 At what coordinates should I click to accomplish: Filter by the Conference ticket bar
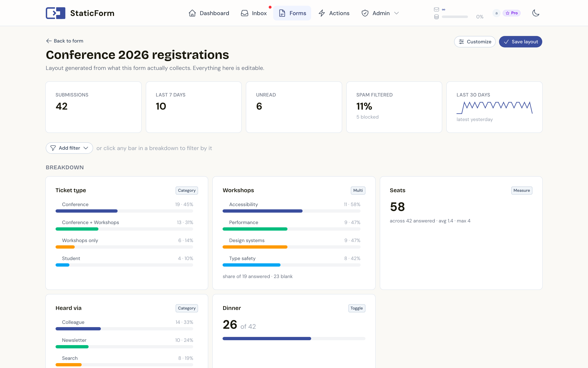click(124, 211)
